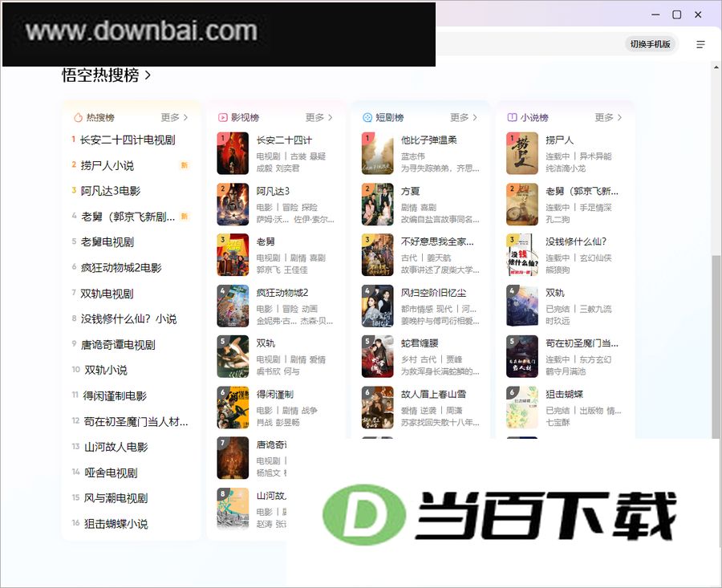Click 切换手机版 button

[650, 44]
